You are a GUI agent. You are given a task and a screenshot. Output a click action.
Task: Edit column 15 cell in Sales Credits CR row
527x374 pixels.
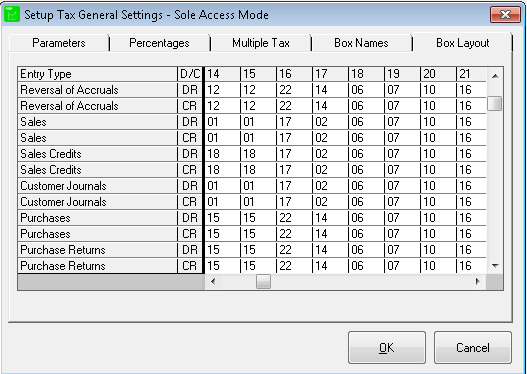point(258,170)
